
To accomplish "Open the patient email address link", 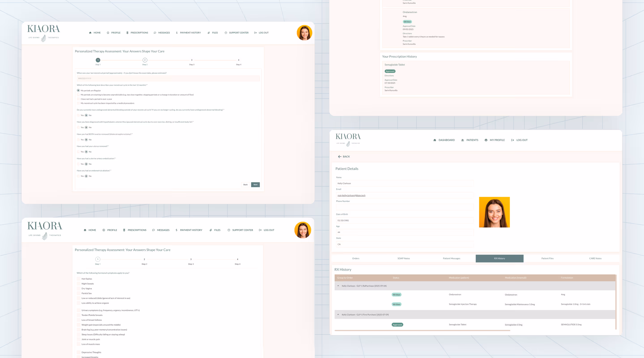I will point(351,195).
